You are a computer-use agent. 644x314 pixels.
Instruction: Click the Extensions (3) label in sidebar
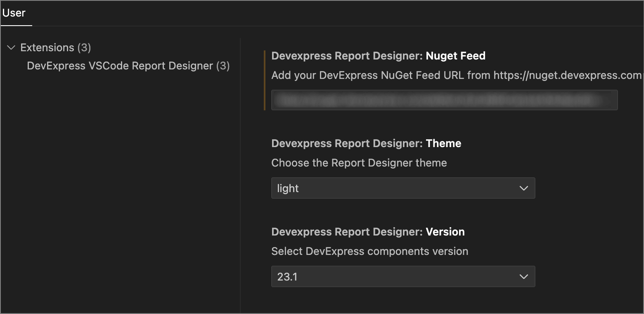55,47
